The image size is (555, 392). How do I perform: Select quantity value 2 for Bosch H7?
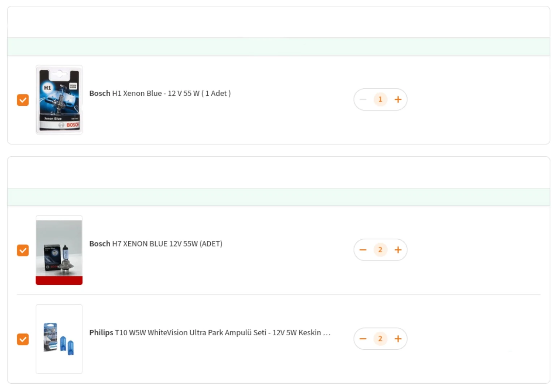click(x=380, y=249)
